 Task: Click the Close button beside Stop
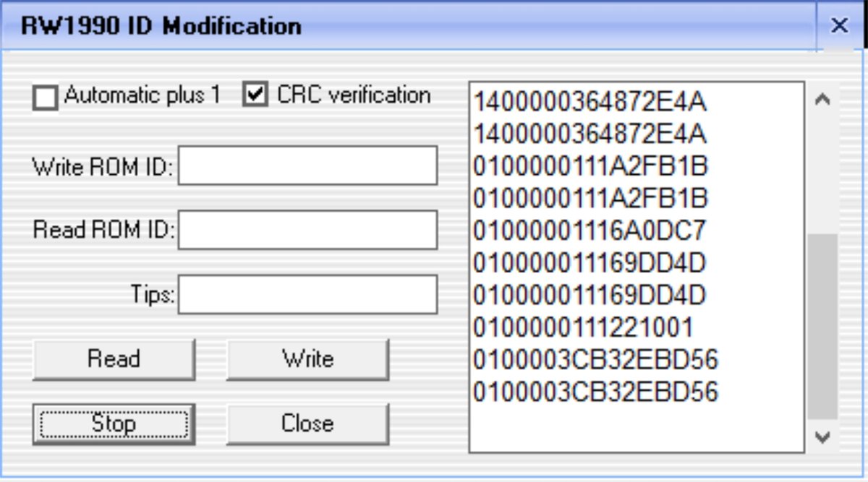coord(307,423)
